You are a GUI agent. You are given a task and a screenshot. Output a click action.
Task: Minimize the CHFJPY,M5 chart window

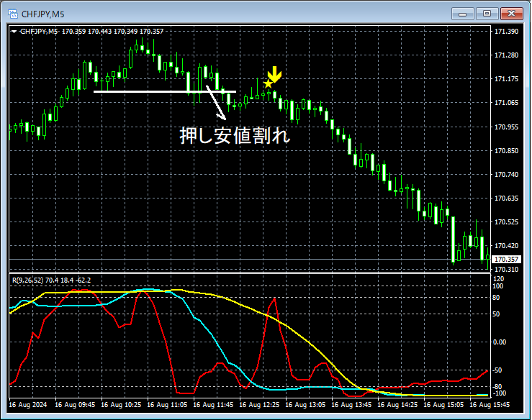tap(462, 14)
